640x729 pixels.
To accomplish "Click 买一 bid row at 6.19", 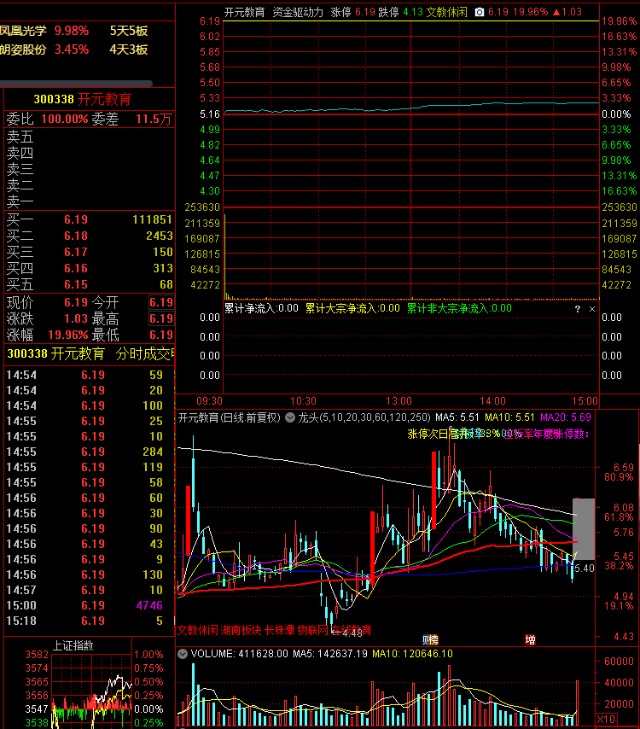I will click(89, 219).
